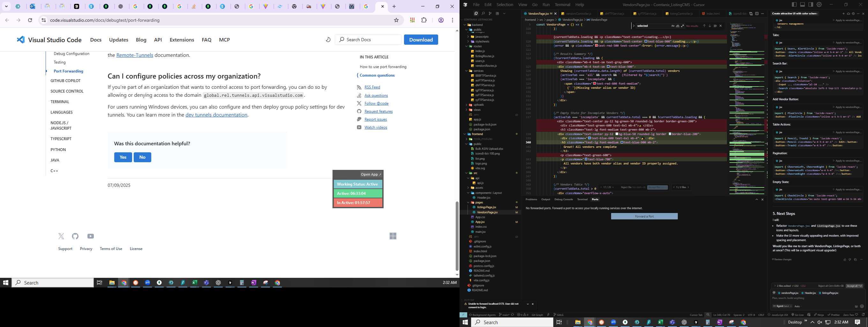The height and width of the screenshot is (327, 868).
Task: Open Chrome tab search dropdown arrow
Action: pyautogui.click(x=6, y=6)
